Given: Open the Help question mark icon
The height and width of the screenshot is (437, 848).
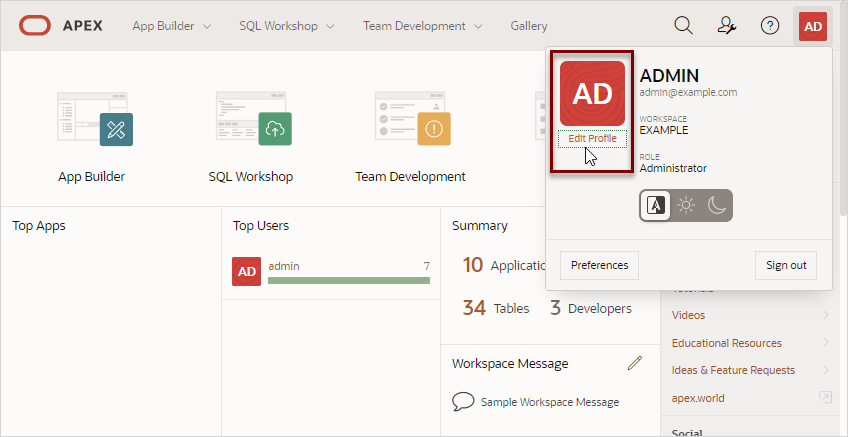Looking at the screenshot, I should point(770,25).
